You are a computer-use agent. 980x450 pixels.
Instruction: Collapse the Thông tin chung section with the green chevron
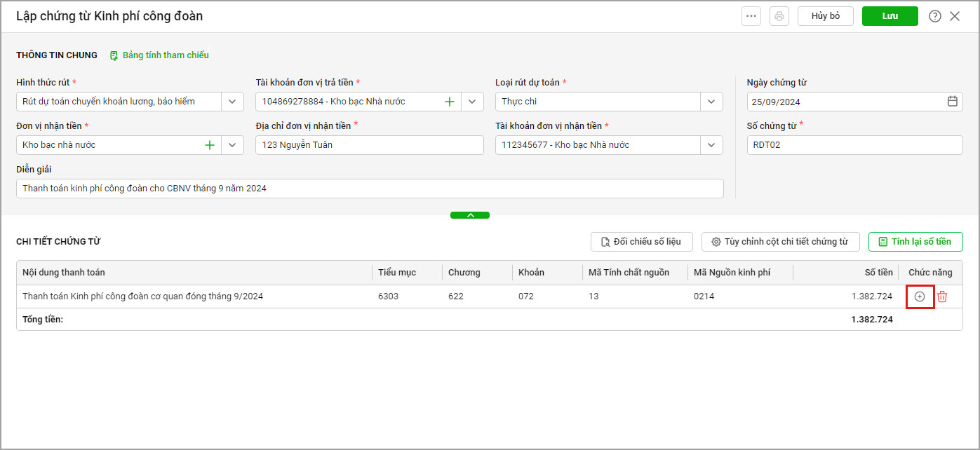click(470, 215)
